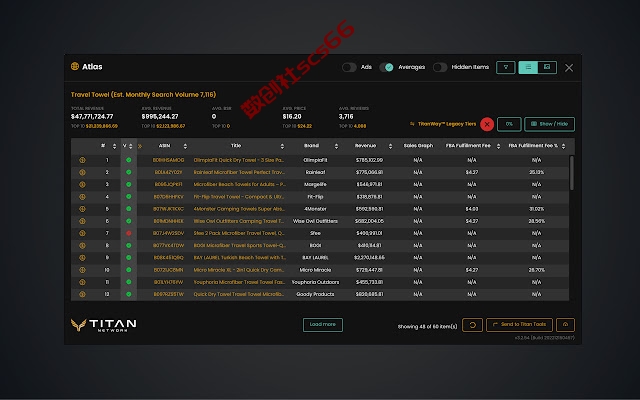Sort by the V column arrows
This screenshot has height=400, width=640.
click(131, 146)
